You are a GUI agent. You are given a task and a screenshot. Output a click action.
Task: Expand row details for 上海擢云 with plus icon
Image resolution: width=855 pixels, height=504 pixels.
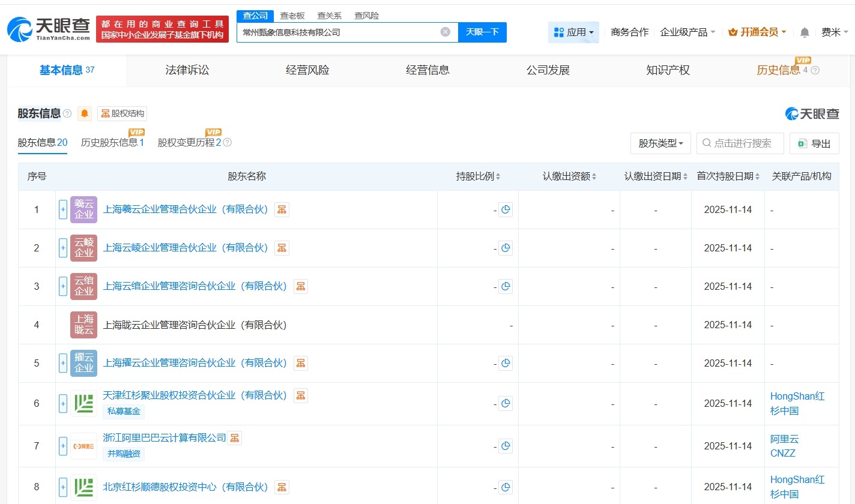tap(62, 363)
